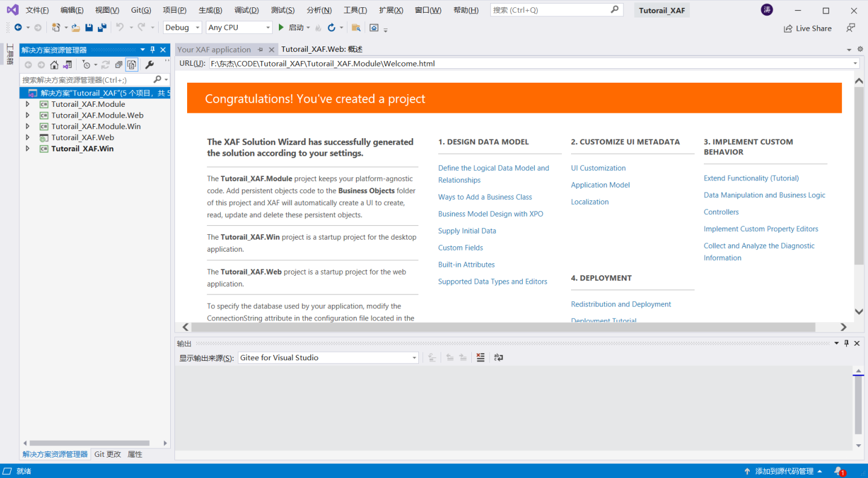
Task: Expand the Tutorail_XAF.Web project node
Action: pos(27,138)
